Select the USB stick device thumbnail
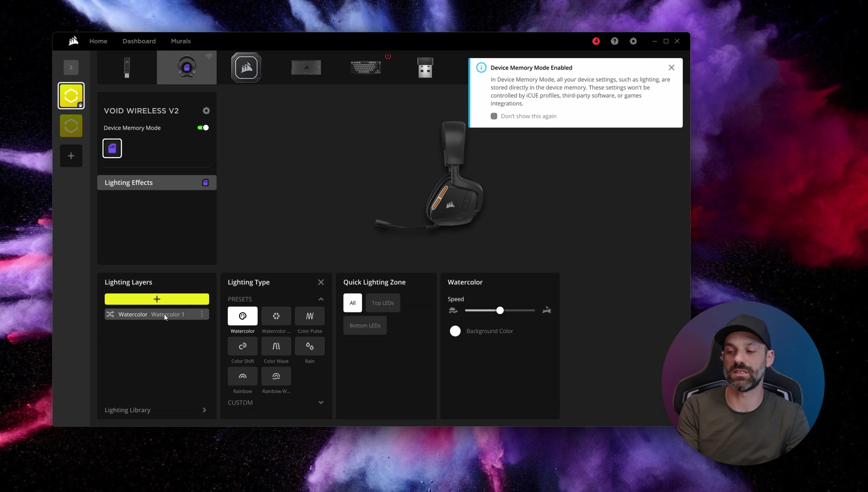Viewport: 868px width, 492px height. coord(127,67)
